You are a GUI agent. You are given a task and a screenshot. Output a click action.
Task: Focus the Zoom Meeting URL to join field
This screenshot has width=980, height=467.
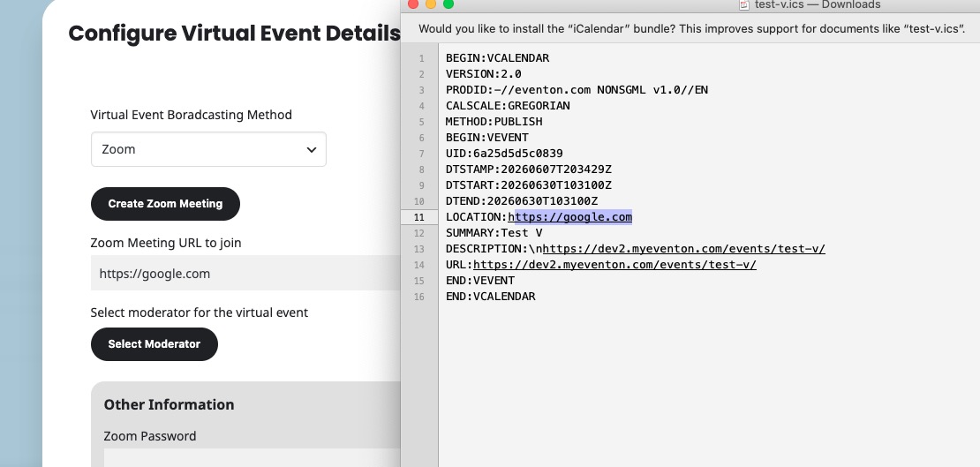[x=245, y=273]
